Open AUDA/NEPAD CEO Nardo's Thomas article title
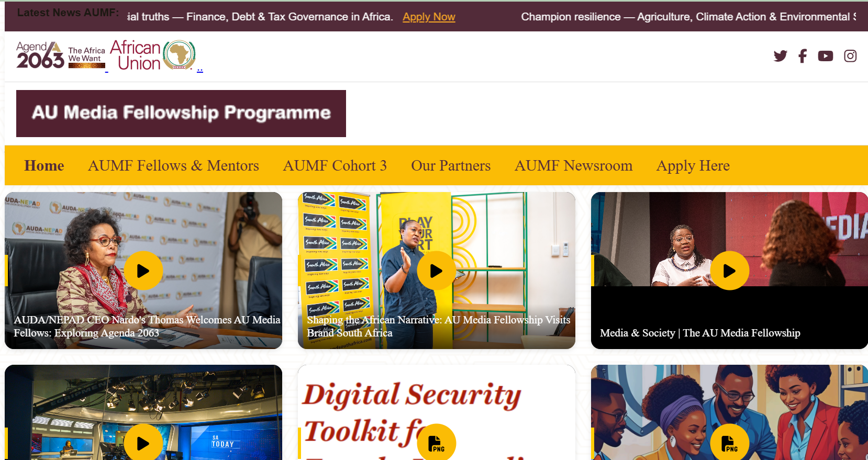Image resolution: width=868 pixels, height=460 pixels. coord(147,326)
